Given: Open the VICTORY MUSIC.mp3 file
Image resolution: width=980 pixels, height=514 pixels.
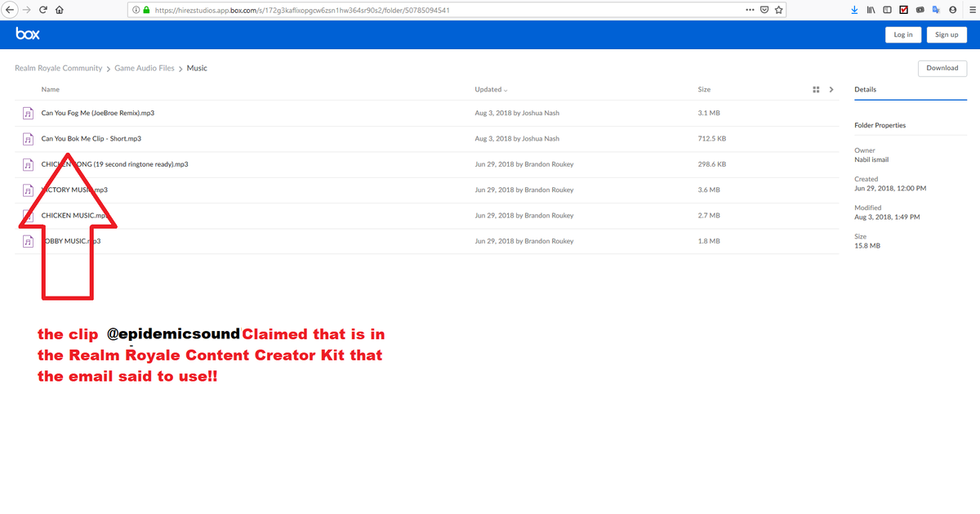Looking at the screenshot, I should click(x=74, y=190).
